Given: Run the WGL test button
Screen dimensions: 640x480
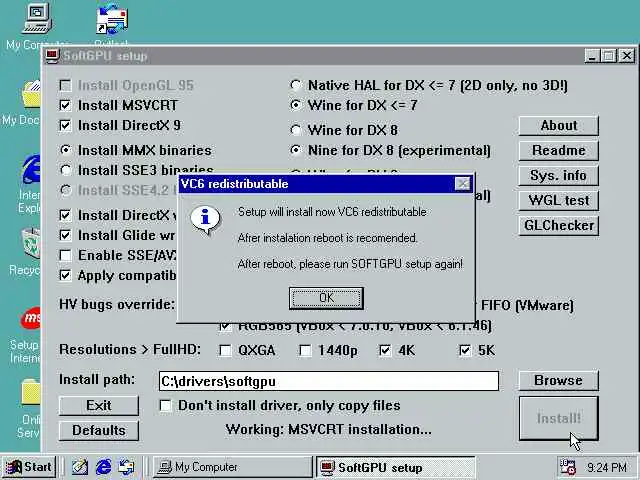Looking at the screenshot, I should click(x=558, y=200).
